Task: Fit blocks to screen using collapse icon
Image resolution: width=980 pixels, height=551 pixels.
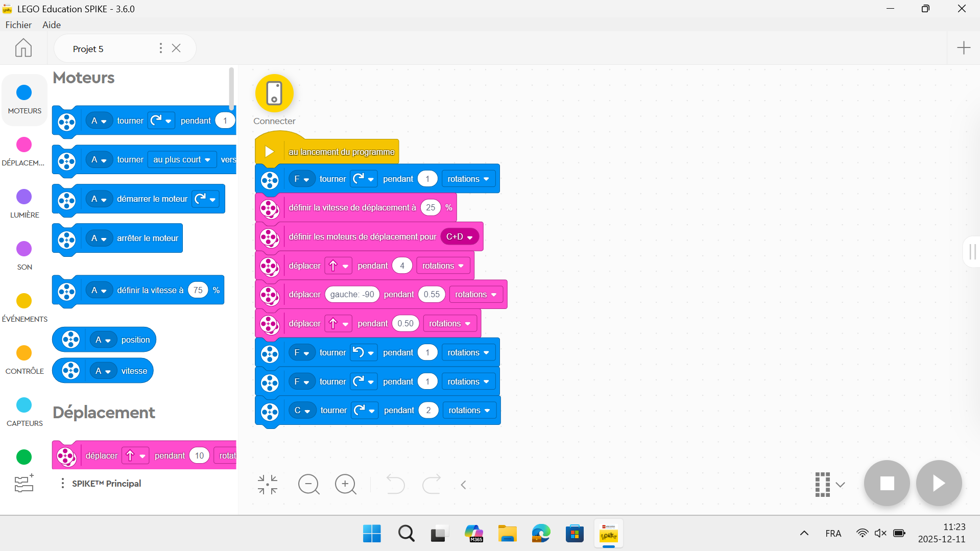Action: [268, 484]
